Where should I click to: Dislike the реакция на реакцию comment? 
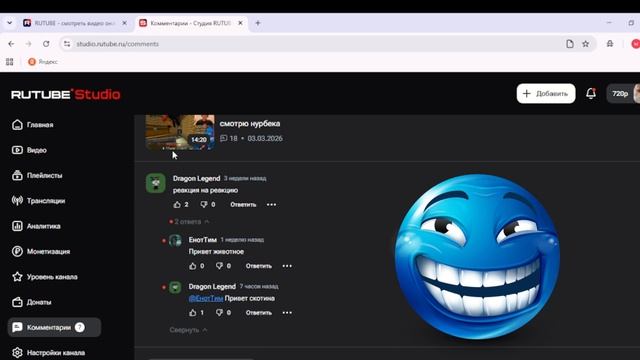204,204
